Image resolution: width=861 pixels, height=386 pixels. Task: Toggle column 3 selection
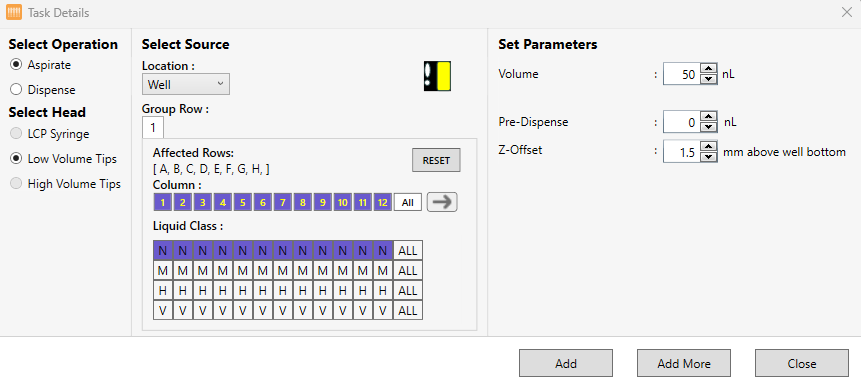coord(203,203)
